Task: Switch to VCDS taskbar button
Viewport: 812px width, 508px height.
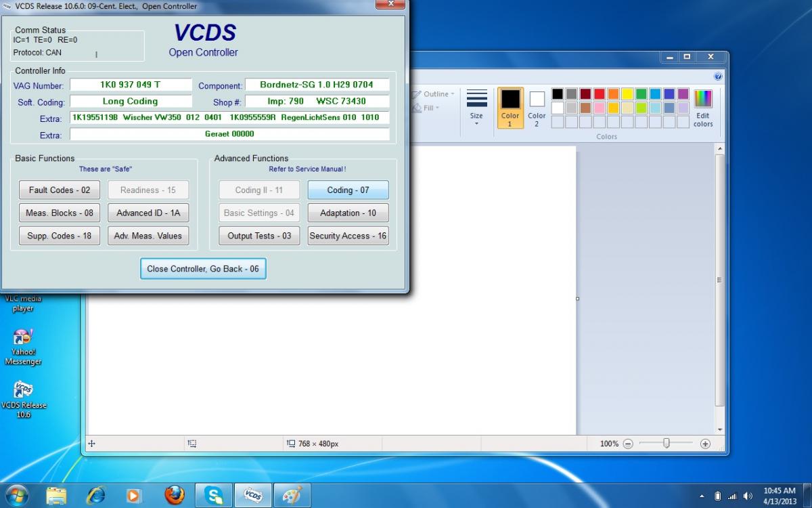Action: pos(253,496)
